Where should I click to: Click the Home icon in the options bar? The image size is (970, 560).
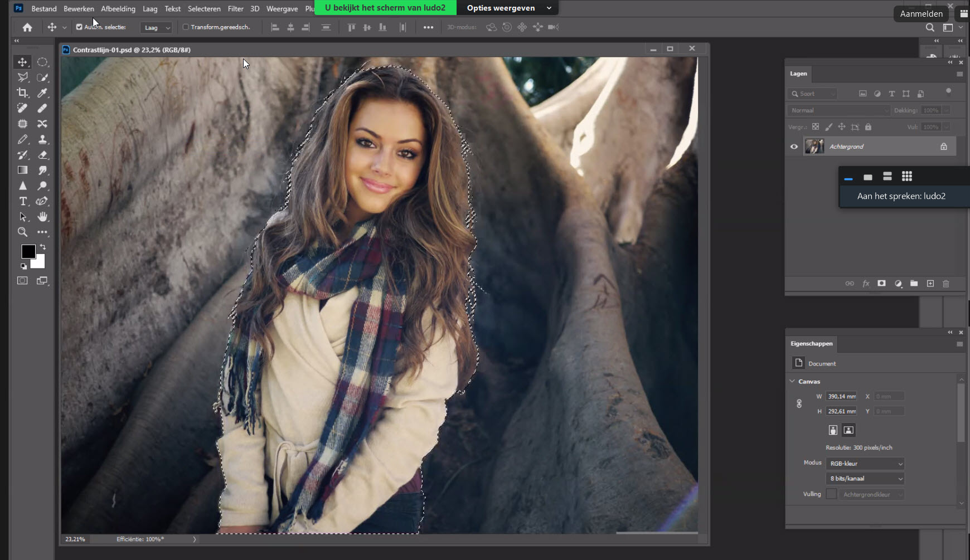pyautogui.click(x=27, y=27)
